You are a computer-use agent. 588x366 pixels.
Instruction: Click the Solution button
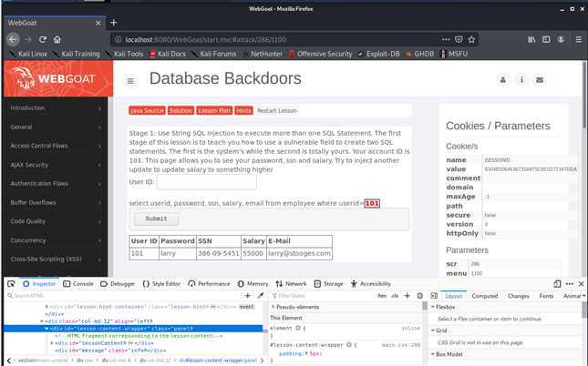(x=181, y=110)
